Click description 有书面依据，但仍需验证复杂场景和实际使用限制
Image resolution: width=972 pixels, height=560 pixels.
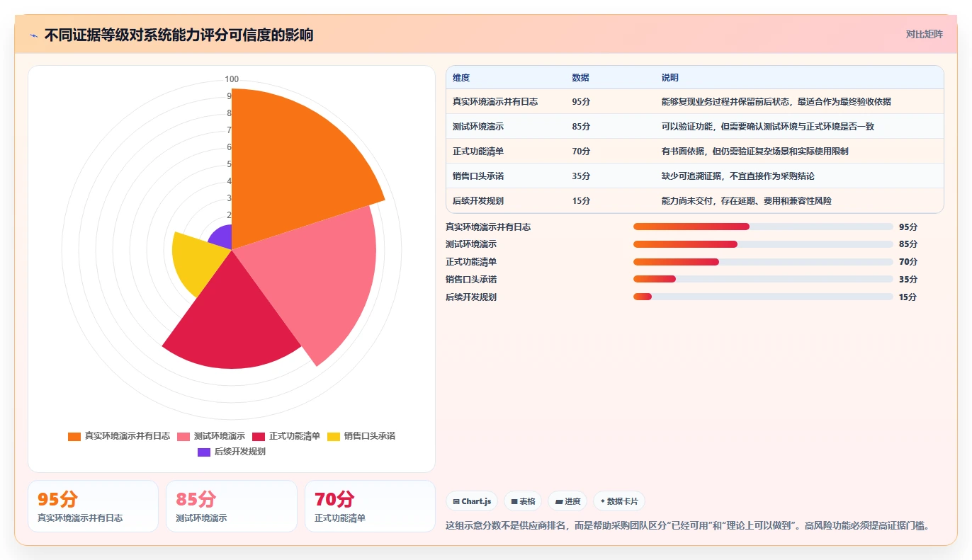coord(755,151)
